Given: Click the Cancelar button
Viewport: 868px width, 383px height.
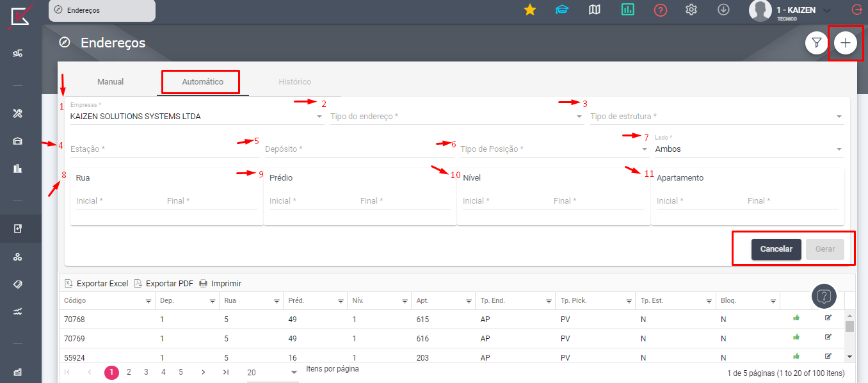Looking at the screenshot, I should pyautogui.click(x=776, y=249).
